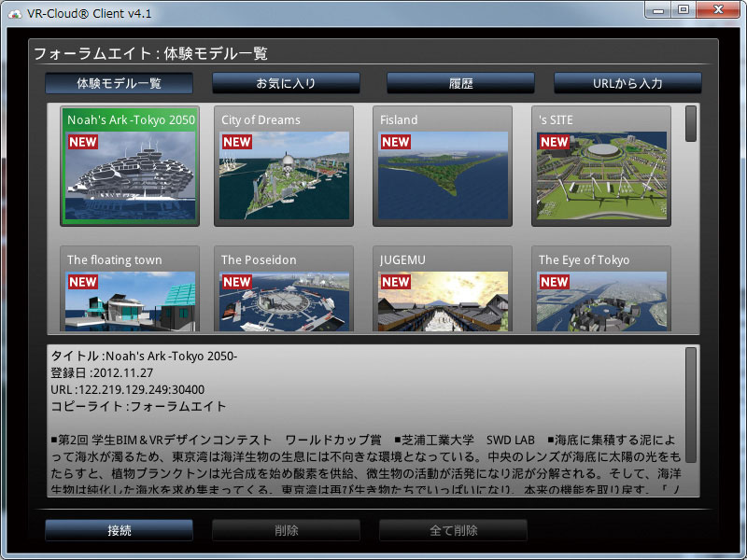Close the VR-Cloud Client window
The width and height of the screenshot is (747, 560).
[x=718, y=10]
